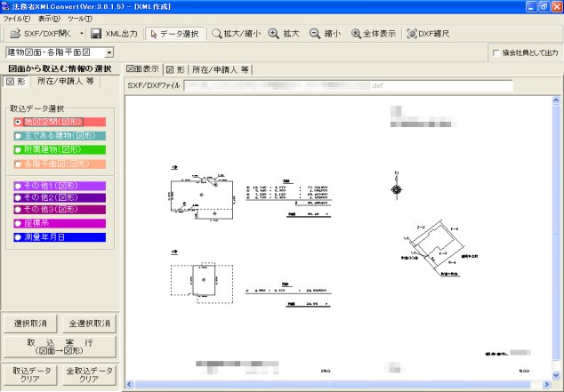Screen dimensions: 564x392
Task: Open the ファイル menu
Action: [x=17, y=19]
